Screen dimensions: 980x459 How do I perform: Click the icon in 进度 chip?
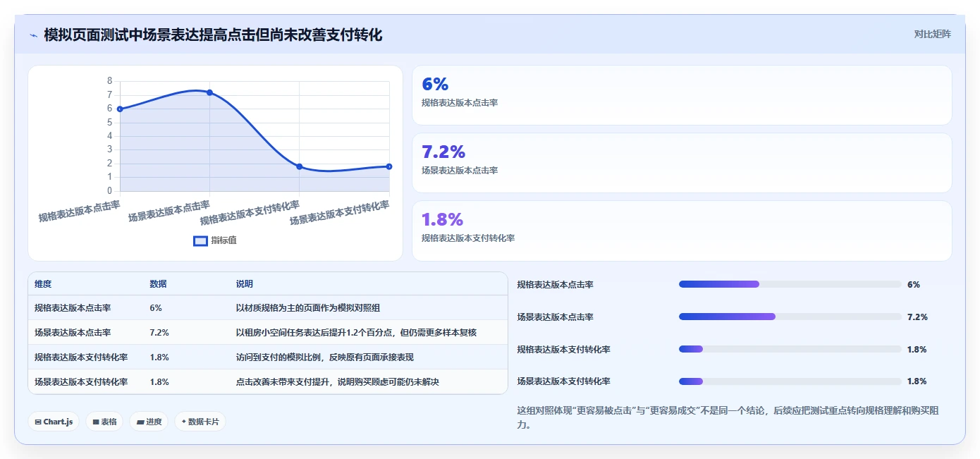pos(140,422)
